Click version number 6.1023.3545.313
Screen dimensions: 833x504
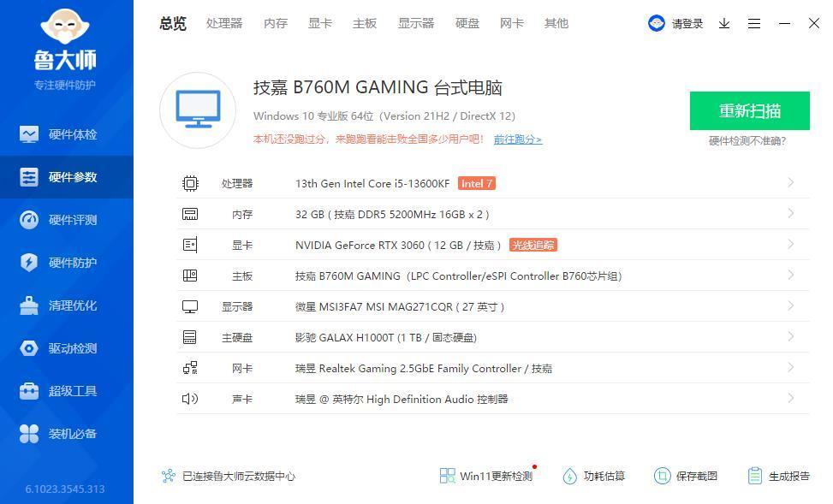[x=65, y=489]
